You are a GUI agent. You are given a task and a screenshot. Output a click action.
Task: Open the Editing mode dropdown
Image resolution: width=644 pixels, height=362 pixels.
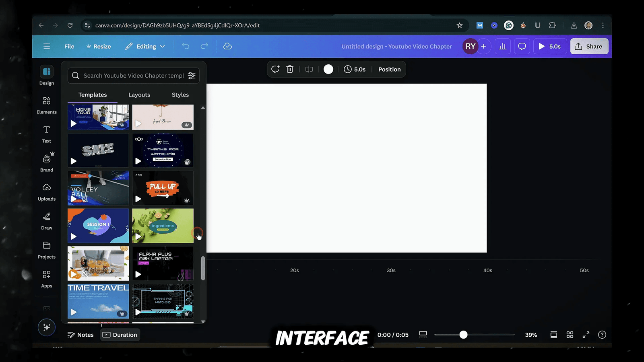pyautogui.click(x=145, y=46)
